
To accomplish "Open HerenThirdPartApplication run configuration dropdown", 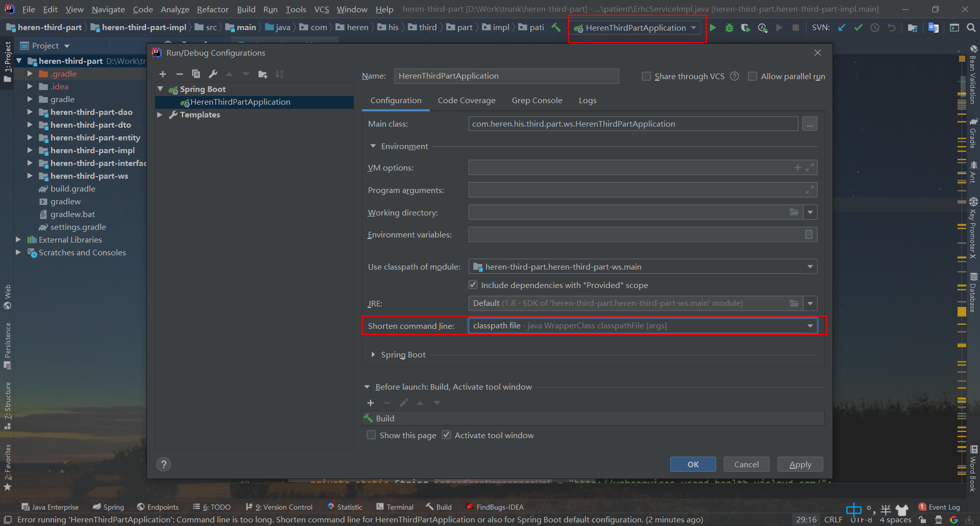I will coord(636,28).
